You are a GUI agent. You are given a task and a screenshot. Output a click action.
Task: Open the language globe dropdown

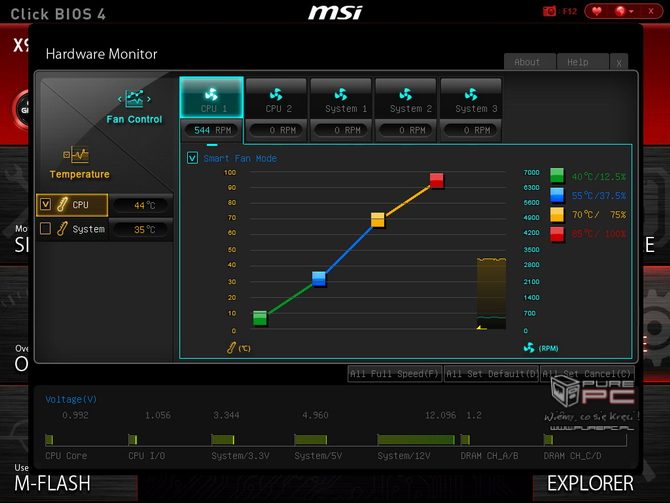coord(624,11)
